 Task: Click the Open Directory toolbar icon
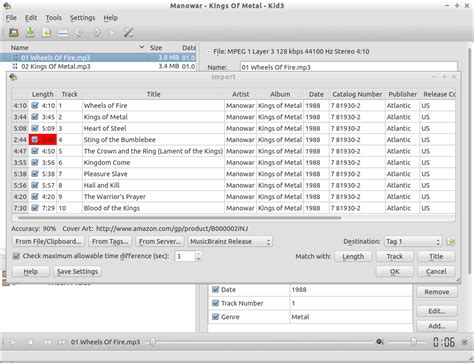[x=14, y=33]
